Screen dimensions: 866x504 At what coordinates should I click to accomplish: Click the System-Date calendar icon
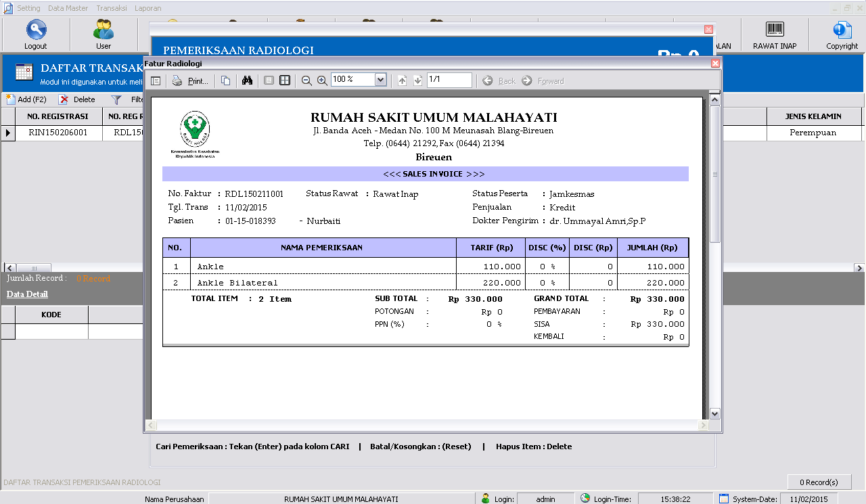tap(724, 499)
